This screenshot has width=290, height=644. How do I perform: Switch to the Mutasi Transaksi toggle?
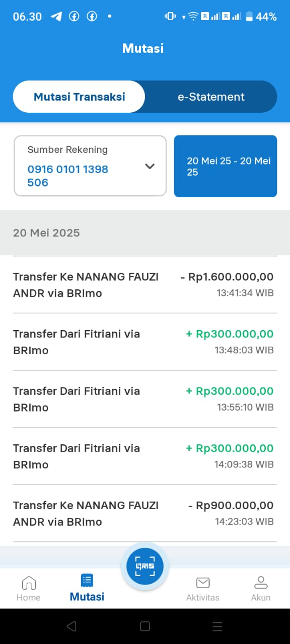click(79, 97)
